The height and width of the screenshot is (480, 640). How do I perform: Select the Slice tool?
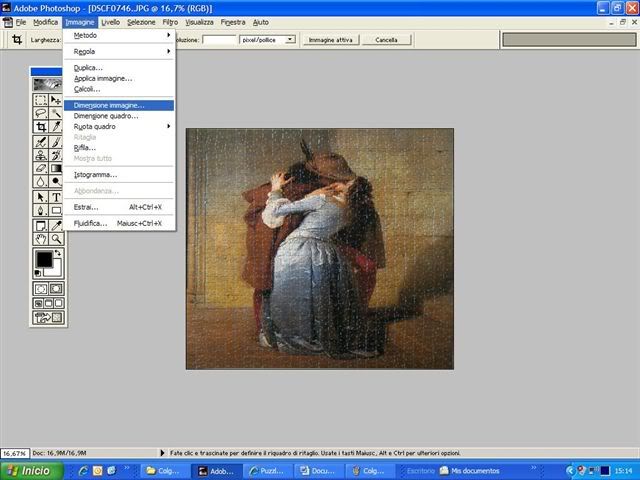(56, 127)
